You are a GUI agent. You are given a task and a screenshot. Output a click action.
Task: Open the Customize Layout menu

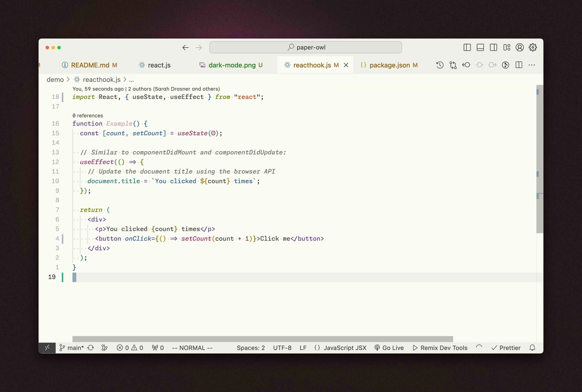point(507,47)
